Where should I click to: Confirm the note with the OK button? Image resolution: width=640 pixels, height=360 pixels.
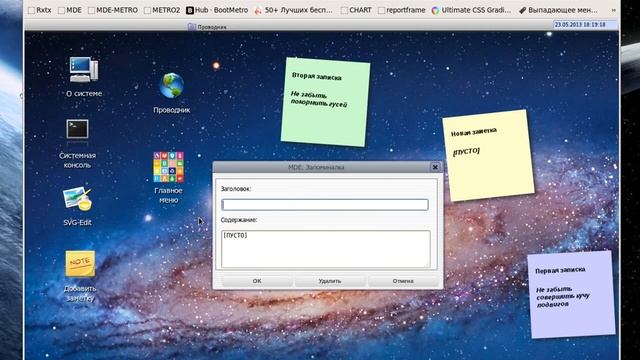pos(257,281)
